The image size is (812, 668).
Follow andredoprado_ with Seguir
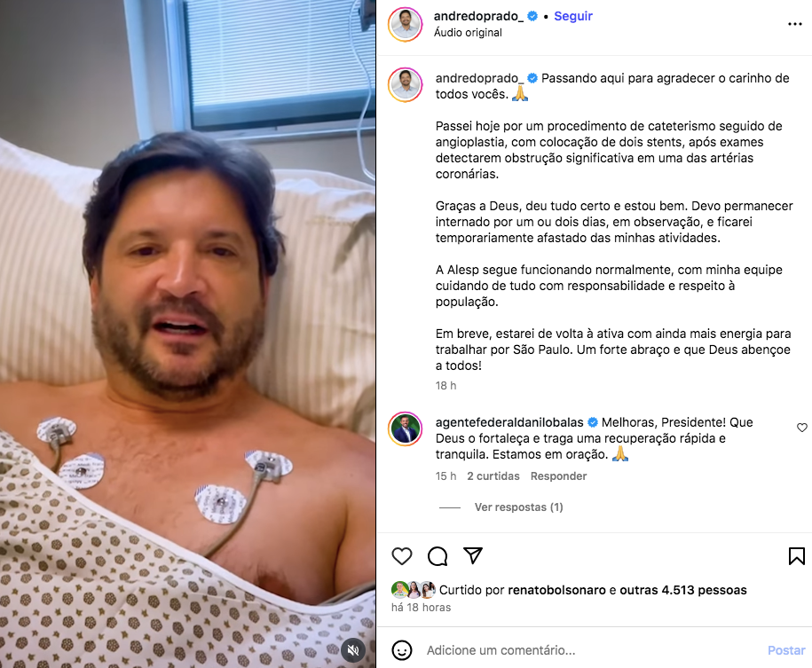(x=573, y=16)
